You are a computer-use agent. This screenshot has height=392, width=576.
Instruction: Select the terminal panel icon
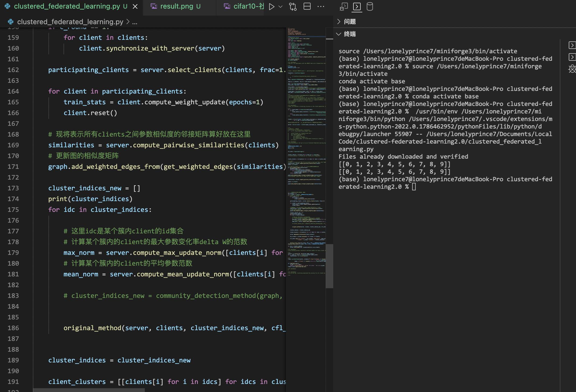click(x=357, y=6)
